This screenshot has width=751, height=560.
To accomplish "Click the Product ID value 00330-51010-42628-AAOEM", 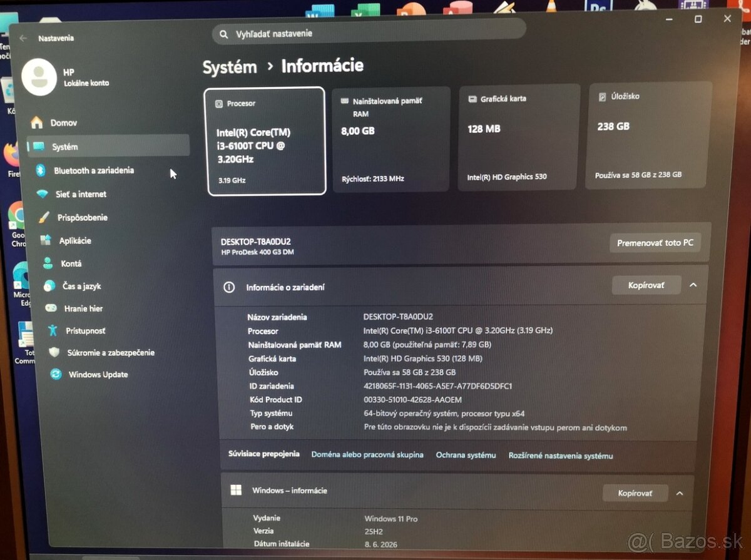I will [x=412, y=400].
